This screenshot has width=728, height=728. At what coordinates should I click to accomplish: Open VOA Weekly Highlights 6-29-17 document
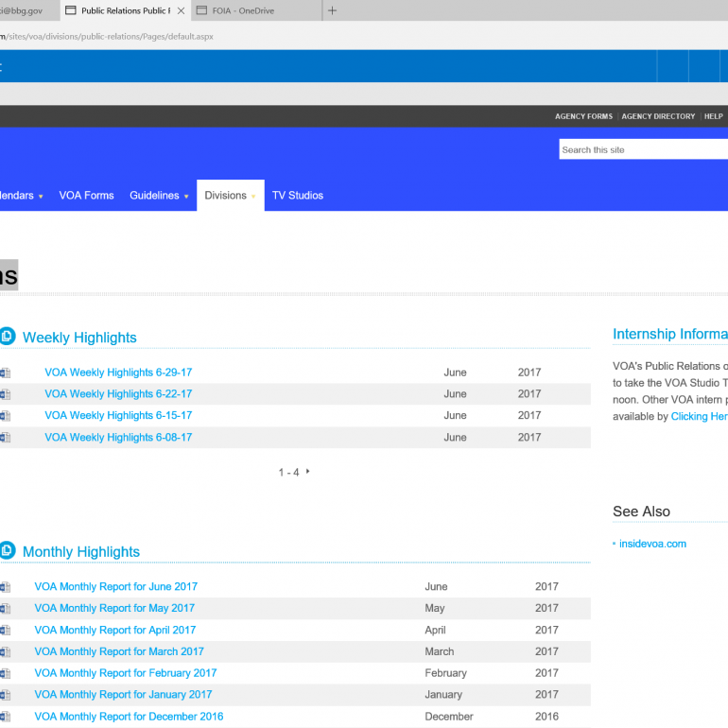click(x=118, y=373)
